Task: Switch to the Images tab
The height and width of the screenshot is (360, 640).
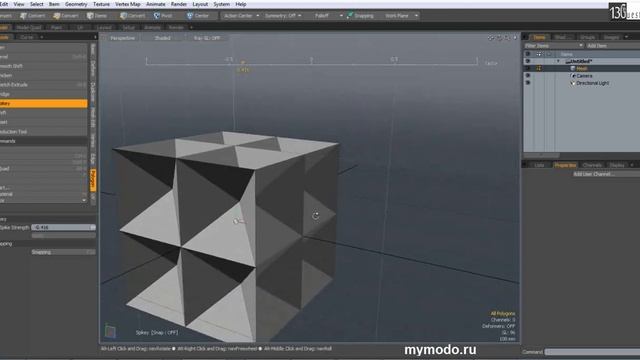Action: tap(611, 37)
